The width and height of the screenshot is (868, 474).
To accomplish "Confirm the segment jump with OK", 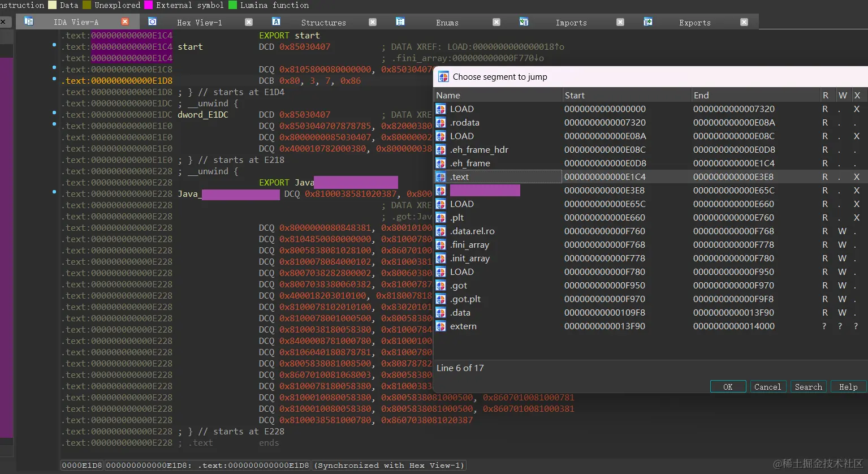I will (x=728, y=387).
